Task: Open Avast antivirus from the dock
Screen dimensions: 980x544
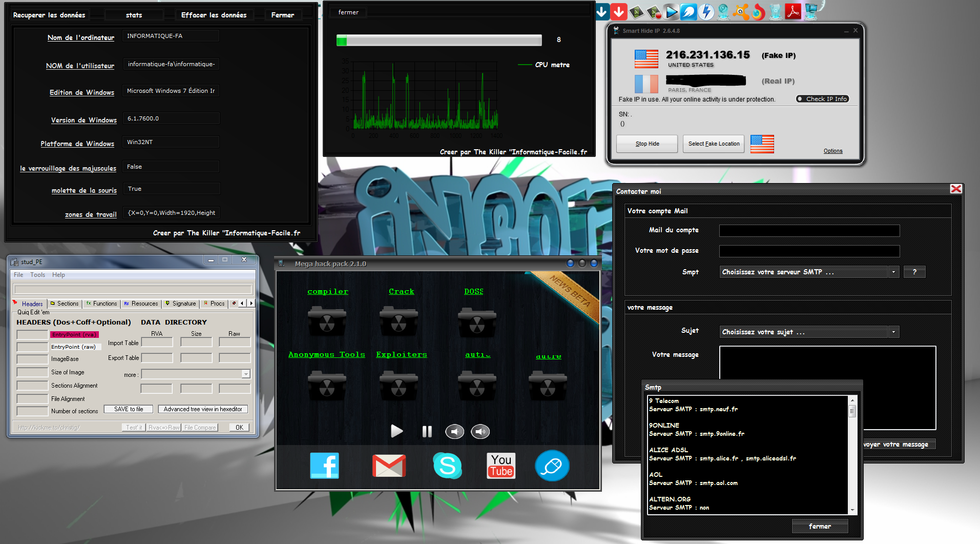Action: pyautogui.click(x=741, y=11)
